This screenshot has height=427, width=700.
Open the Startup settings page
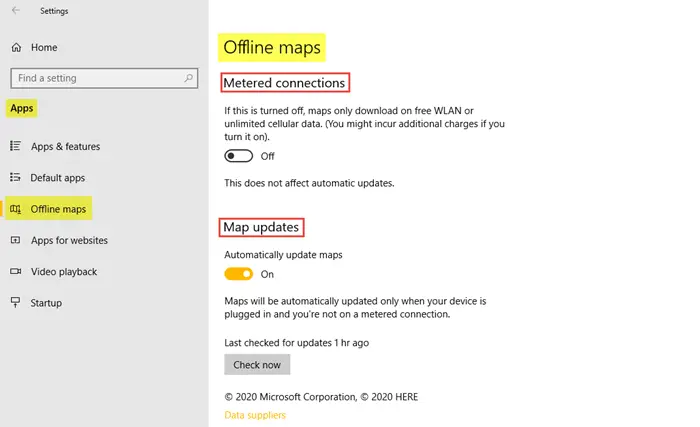(x=46, y=302)
